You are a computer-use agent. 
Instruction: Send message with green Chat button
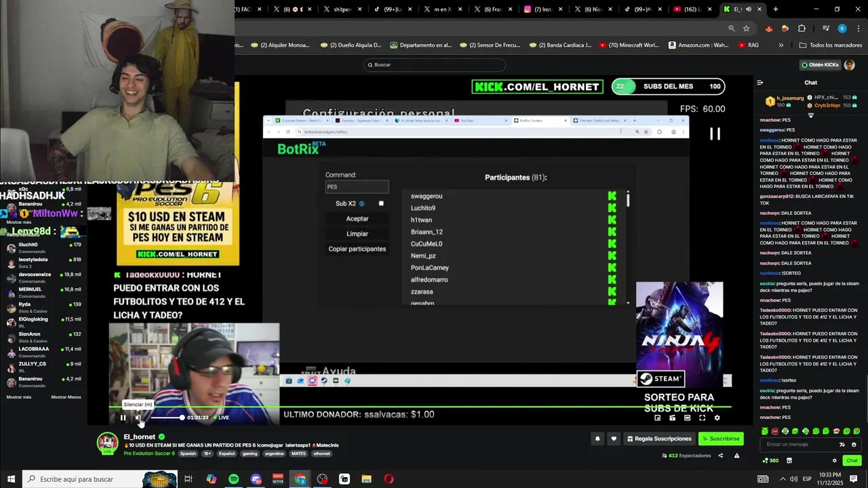click(852, 461)
